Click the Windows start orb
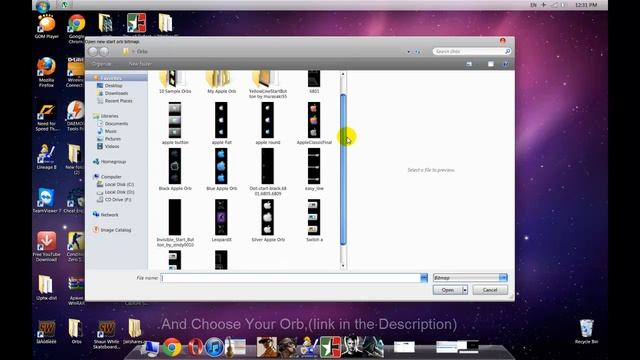 [43, 6]
